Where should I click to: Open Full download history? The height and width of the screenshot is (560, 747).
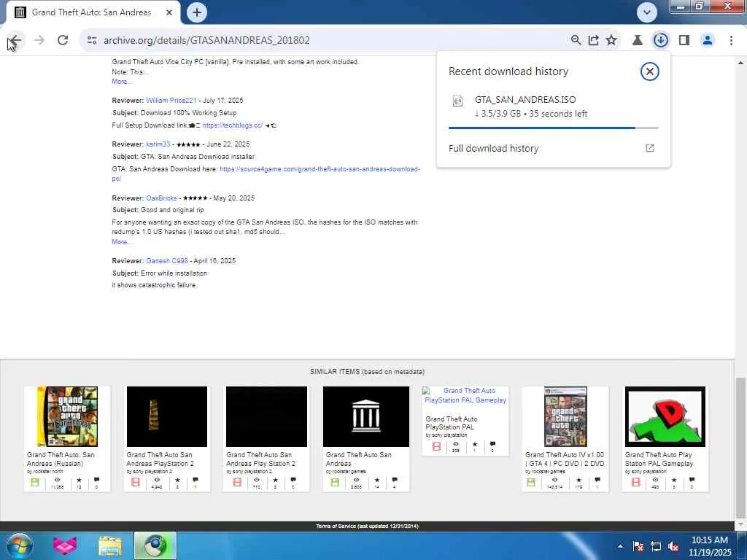(x=493, y=148)
